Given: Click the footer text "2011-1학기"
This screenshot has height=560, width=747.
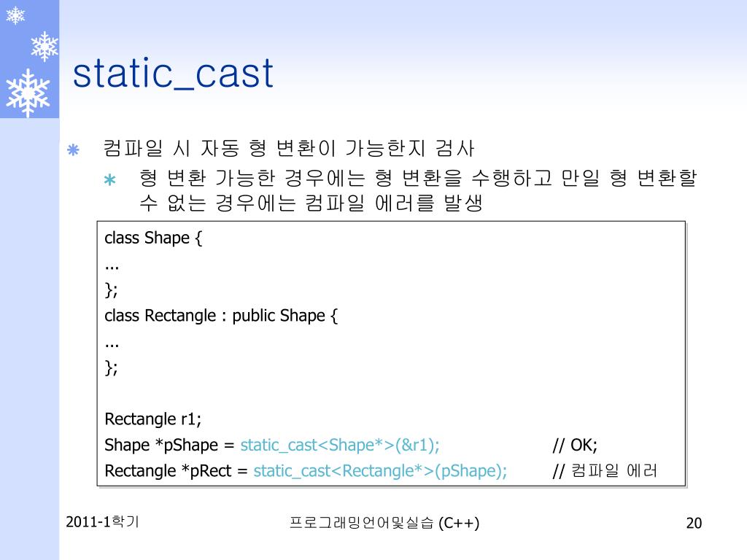Looking at the screenshot, I should [x=102, y=522].
